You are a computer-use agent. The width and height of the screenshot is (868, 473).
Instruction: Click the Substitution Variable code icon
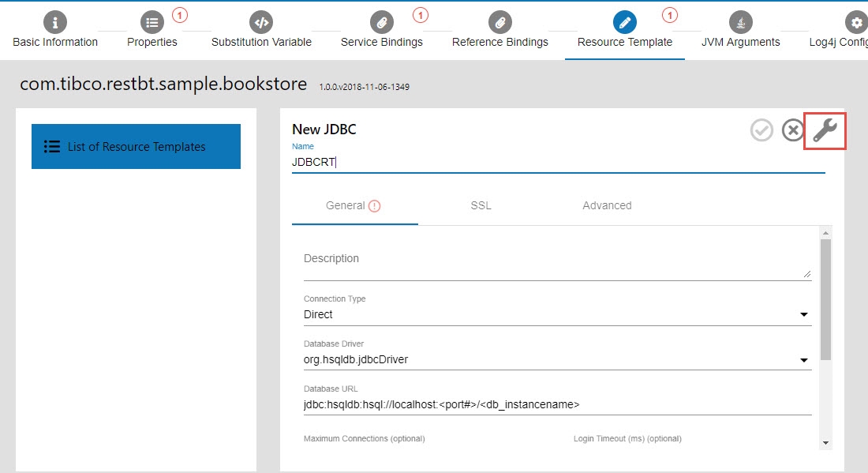(x=261, y=21)
